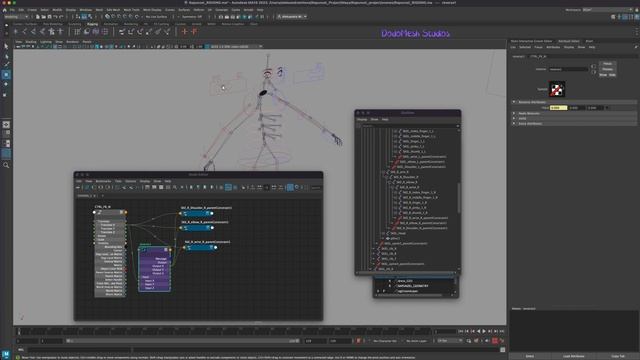Click the Focus button in Attribute Editor
The image size is (640, 360).
point(607,64)
